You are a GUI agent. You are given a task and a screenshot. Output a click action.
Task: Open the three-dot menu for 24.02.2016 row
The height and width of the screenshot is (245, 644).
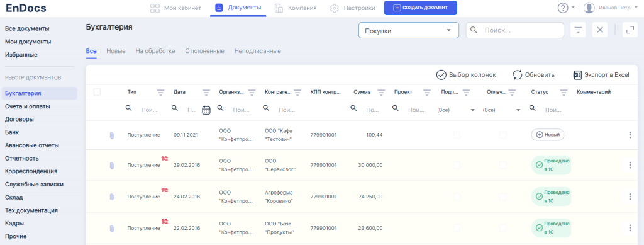tap(630, 197)
